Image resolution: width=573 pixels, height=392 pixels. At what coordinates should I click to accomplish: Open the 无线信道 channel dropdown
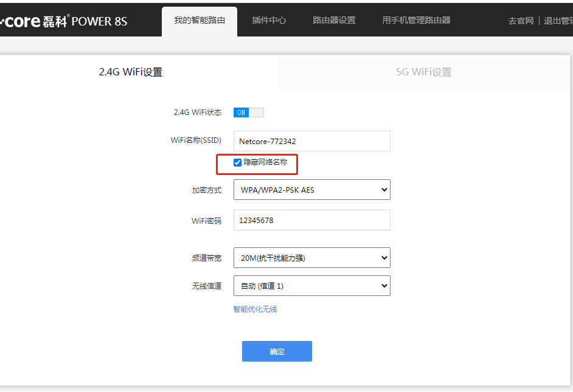coord(311,286)
